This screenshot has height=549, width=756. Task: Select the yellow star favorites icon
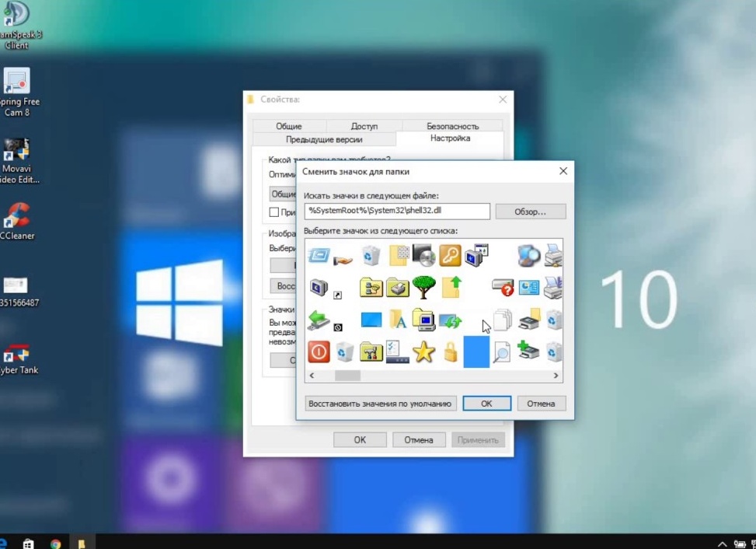423,351
